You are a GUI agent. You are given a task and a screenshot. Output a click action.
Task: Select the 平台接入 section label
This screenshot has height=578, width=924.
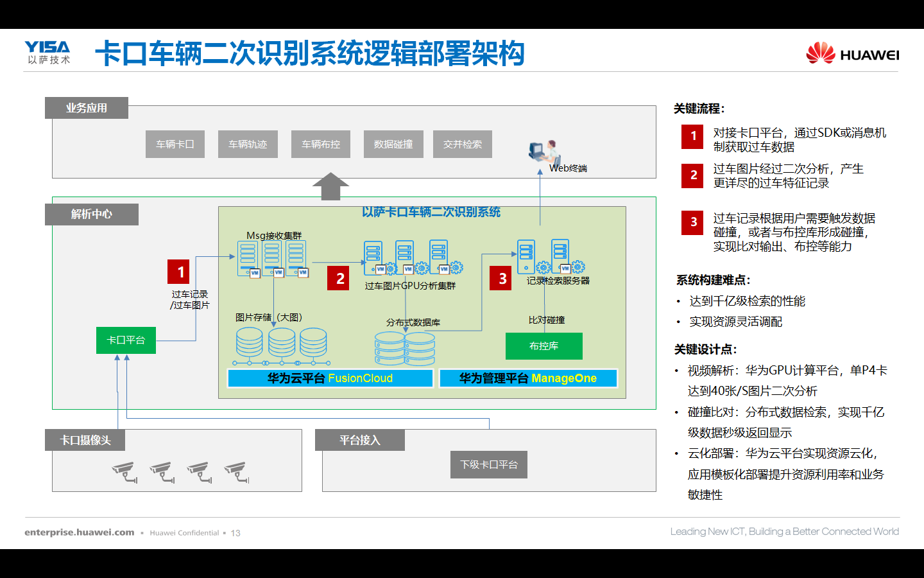click(x=360, y=440)
